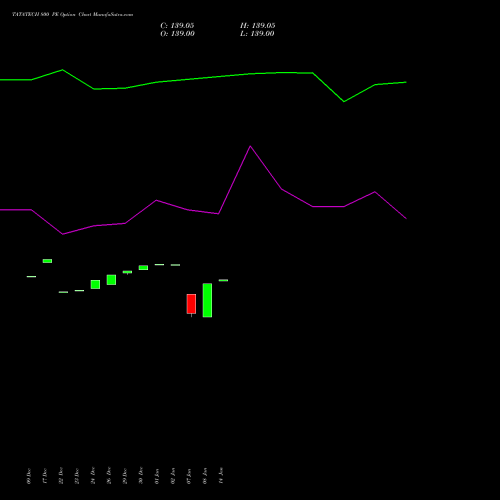Click the 01 Jan date label

157,476
